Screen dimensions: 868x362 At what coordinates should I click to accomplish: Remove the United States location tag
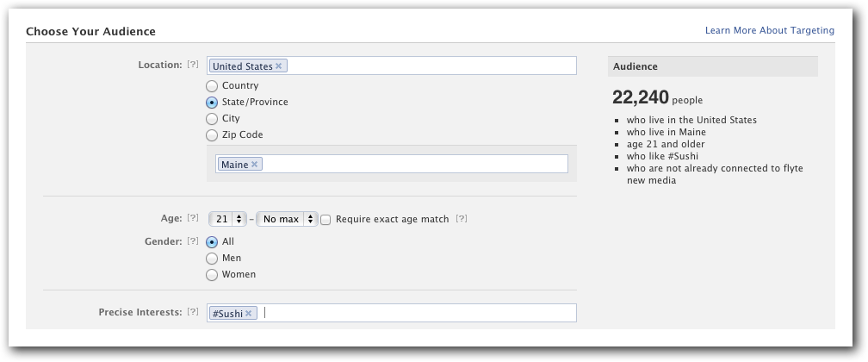(278, 66)
